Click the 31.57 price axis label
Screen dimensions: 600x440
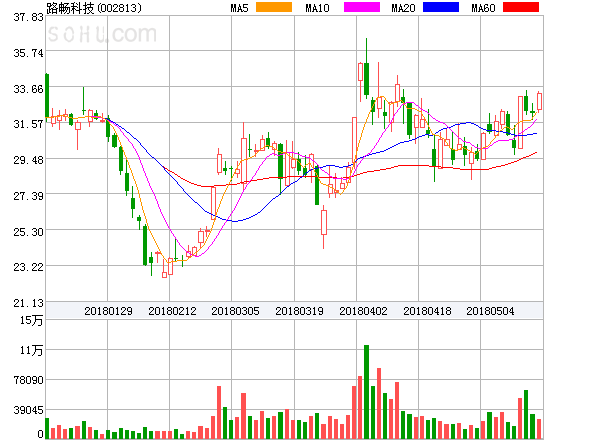pyautogui.click(x=28, y=124)
